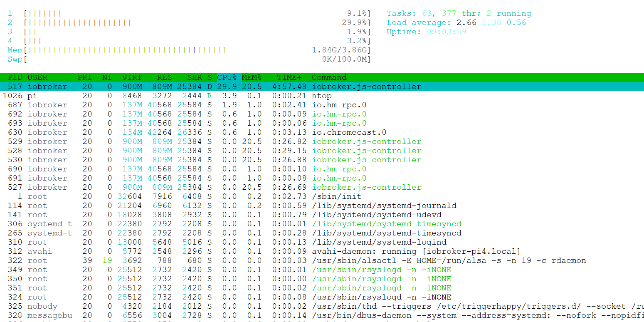Sort by the TIME+ column header
The image size is (644, 322).
[290, 77]
